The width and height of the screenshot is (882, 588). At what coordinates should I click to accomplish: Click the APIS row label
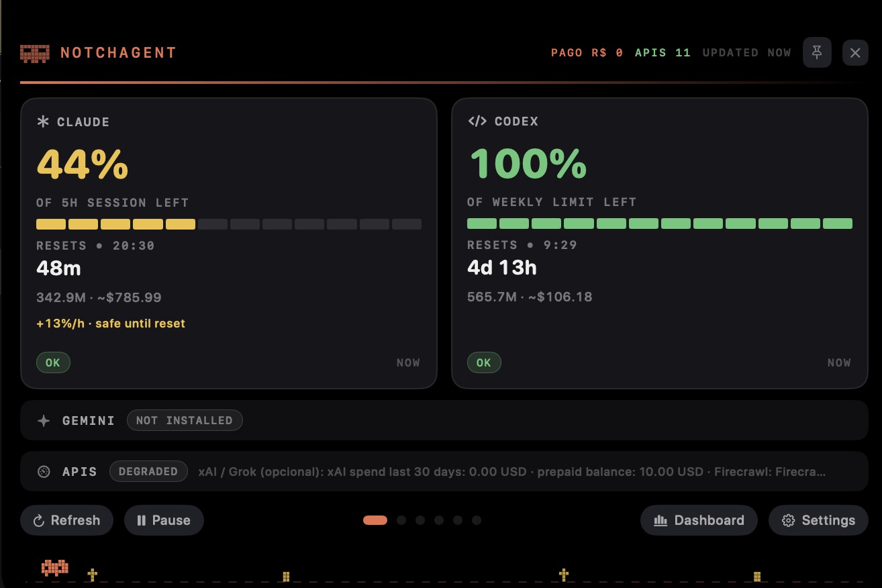[80, 471]
